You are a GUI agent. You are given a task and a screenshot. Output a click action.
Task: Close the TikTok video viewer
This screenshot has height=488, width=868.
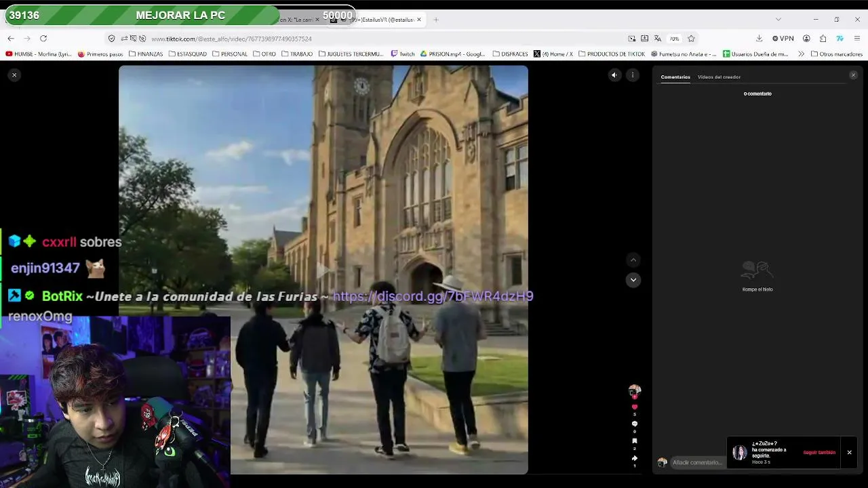pyautogui.click(x=14, y=75)
